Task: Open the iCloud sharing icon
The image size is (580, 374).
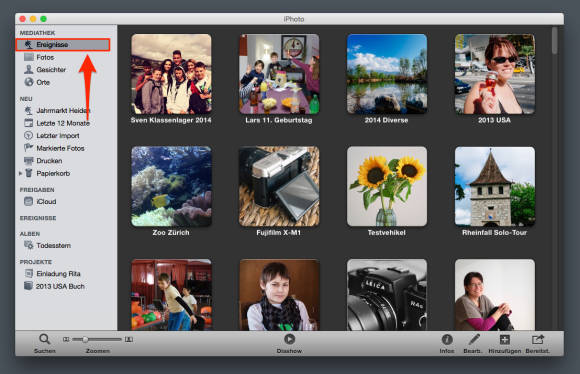Action: [x=28, y=201]
